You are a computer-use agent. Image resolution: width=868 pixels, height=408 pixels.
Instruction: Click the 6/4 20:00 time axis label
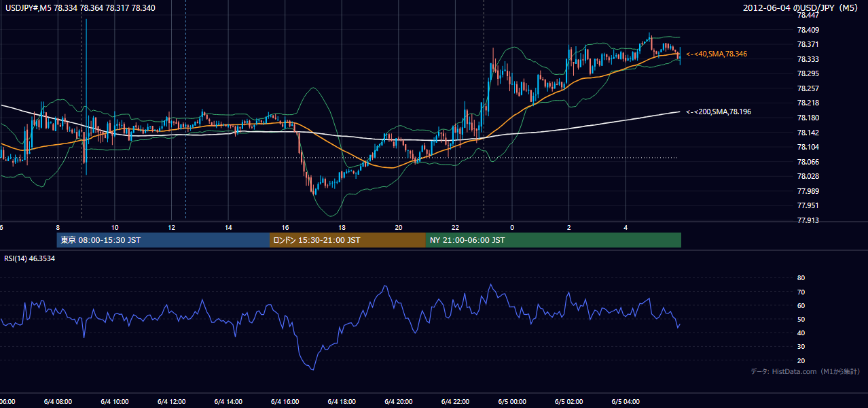coord(399,401)
